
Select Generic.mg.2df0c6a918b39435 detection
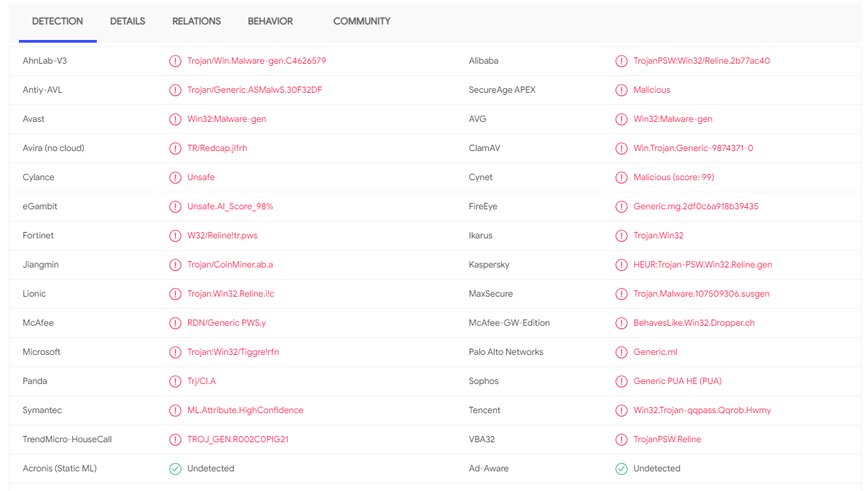pyautogui.click(x=696, y=207)
